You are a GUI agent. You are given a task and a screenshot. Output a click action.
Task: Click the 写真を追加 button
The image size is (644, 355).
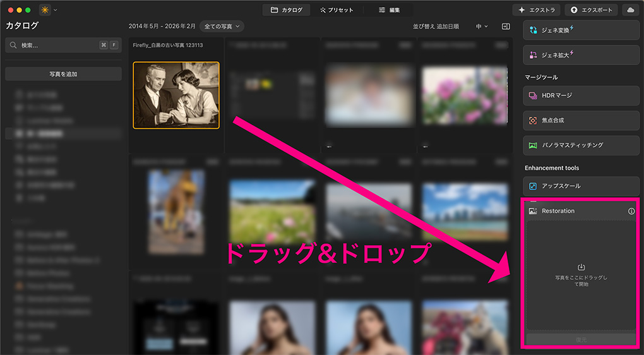point(63,74)
